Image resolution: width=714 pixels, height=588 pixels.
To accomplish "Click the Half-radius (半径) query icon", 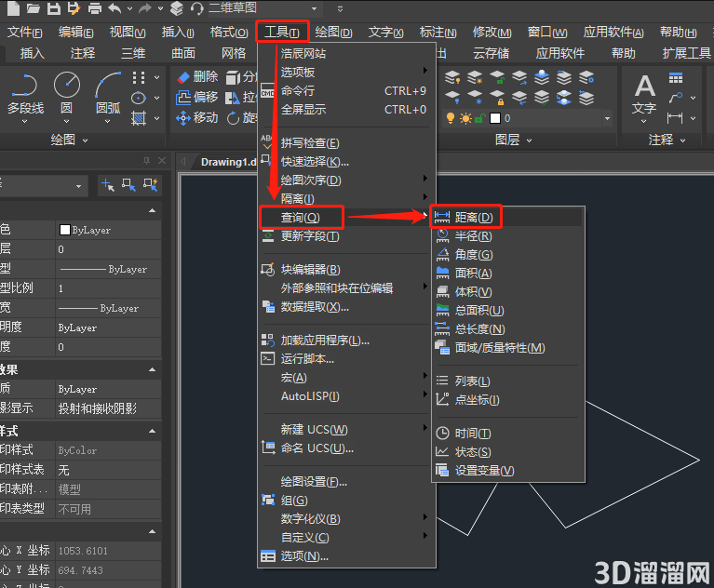I will (442, 235).
